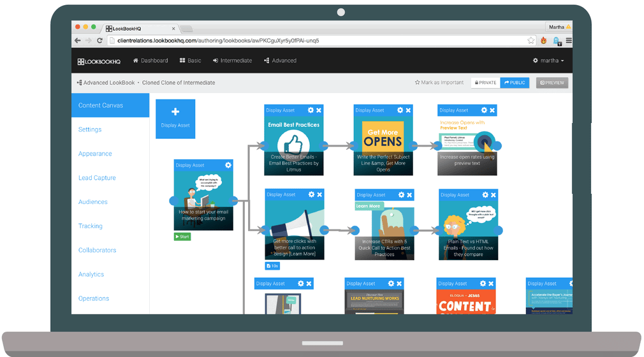Open gear on Get more clicks card
The image size is (644, 357).
pyautogui.click(x=311, y=194)
